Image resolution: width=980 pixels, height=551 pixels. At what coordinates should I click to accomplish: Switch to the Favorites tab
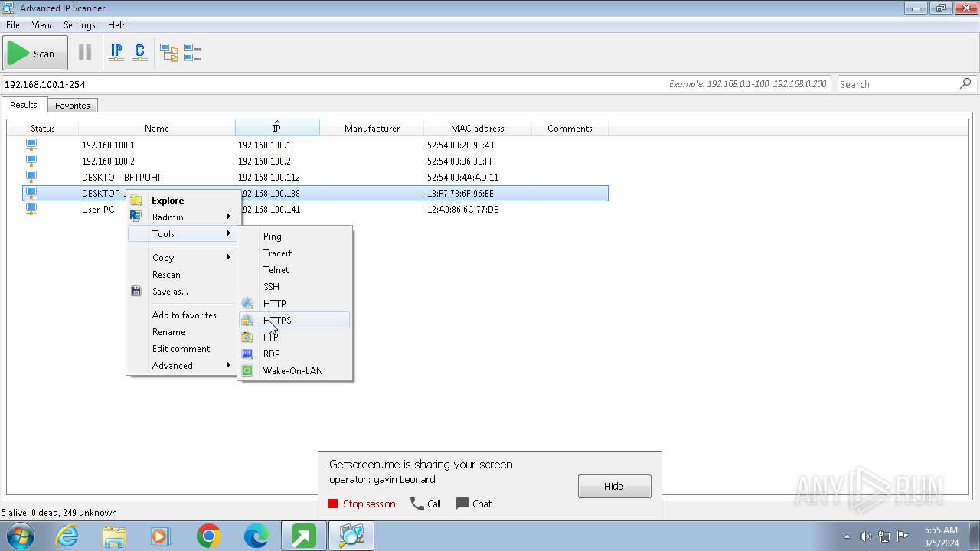(x=73, y=106)
